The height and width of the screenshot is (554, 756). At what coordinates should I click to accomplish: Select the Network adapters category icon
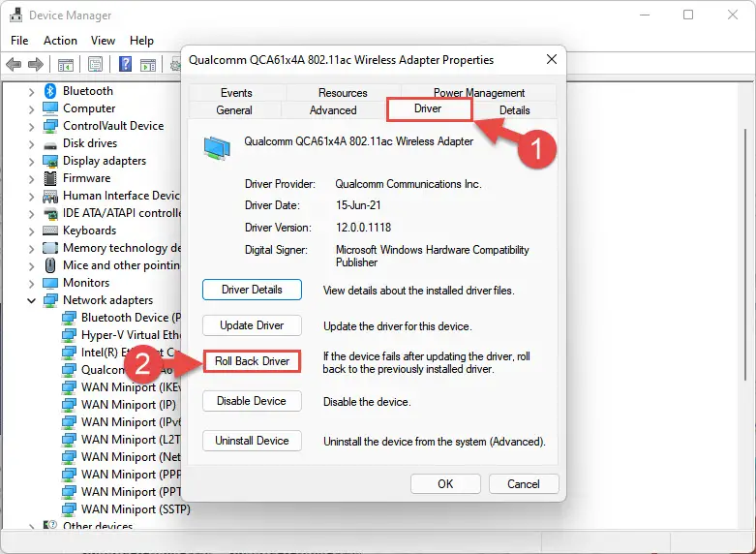50,300
